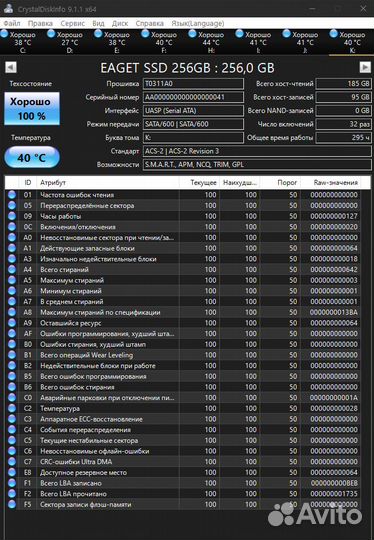Select the Всего LBA прочитано attribute text

(73, 494)
